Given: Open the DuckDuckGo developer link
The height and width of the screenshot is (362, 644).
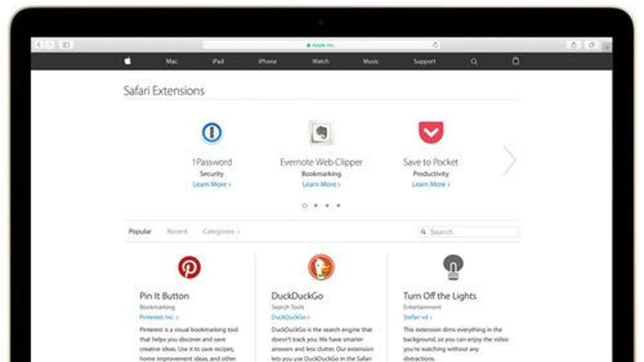Looking at the screenshot, I should click(x=291, y=317).
